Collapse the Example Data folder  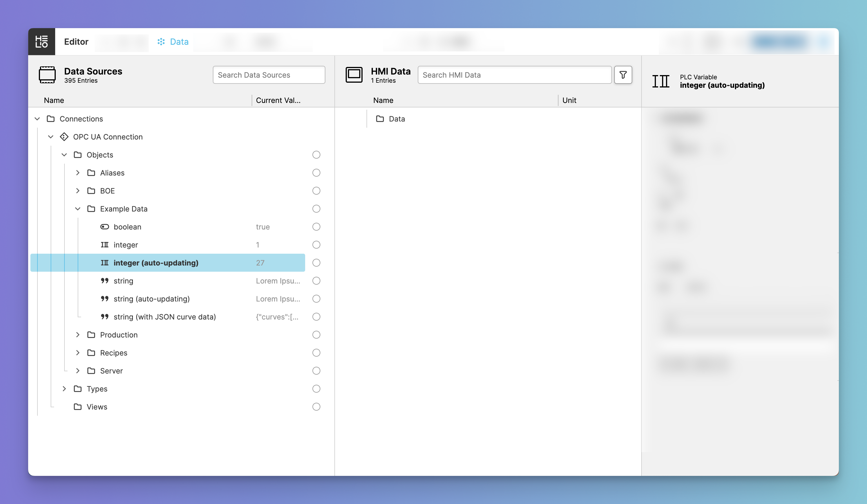[x=78, y=209]
